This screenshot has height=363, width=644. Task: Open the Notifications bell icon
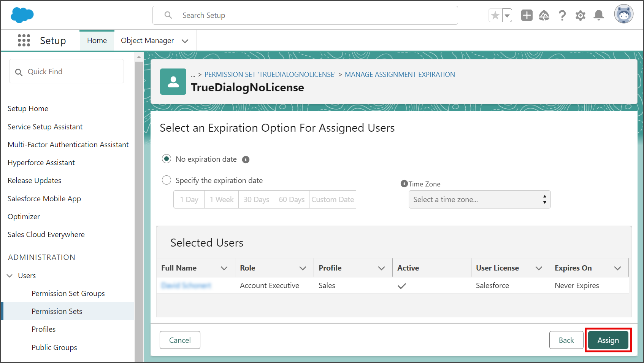[599, 15]
